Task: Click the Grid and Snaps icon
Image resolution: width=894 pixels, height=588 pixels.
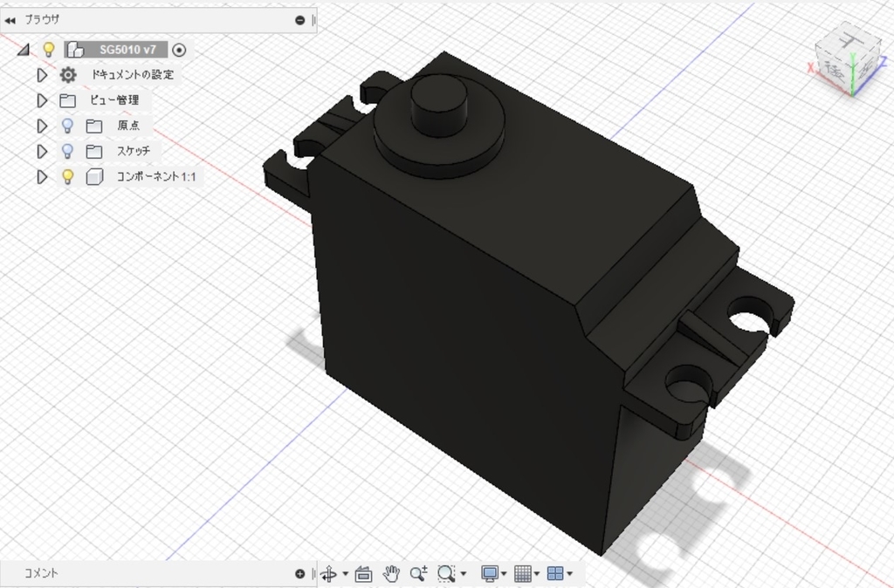Action: point(523,573)
